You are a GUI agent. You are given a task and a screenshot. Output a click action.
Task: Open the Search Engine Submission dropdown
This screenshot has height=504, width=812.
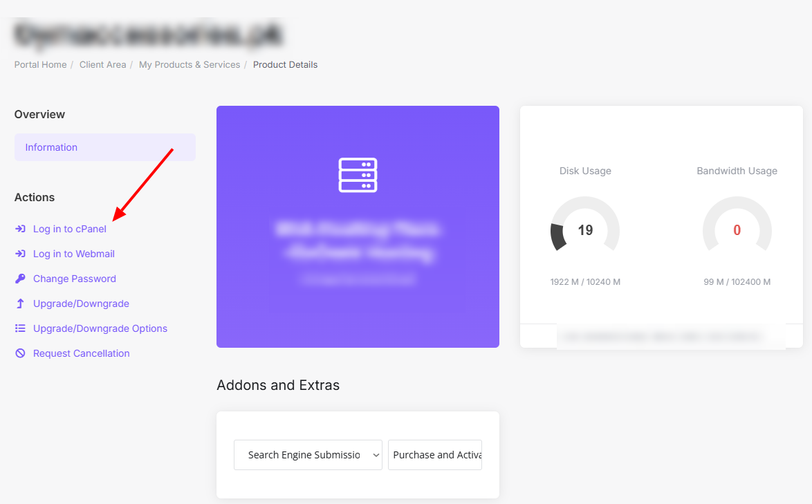tap(308, 455)
